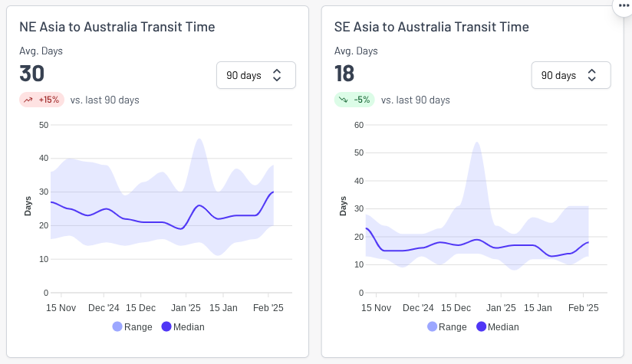Click the SE Asia to Australia Transit Time title
Image resolution: width=632 pixels, height=364 pixels.
(x=432, y=27)
